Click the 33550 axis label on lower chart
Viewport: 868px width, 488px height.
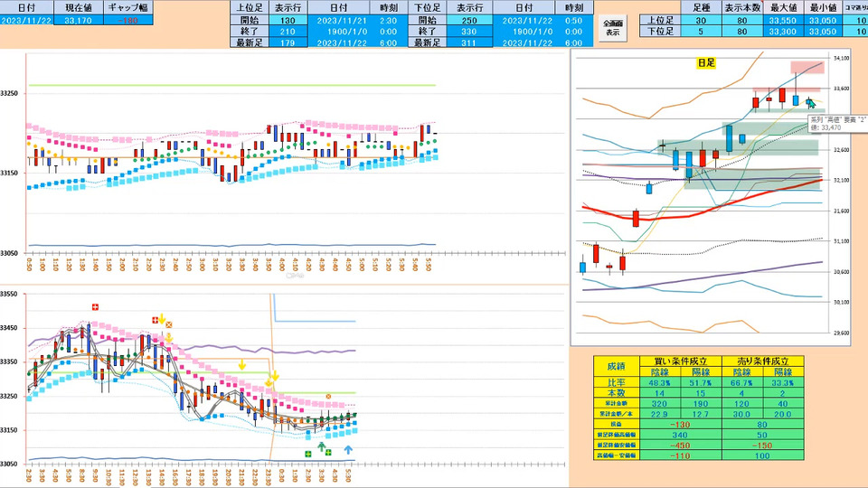click(9, 295)
